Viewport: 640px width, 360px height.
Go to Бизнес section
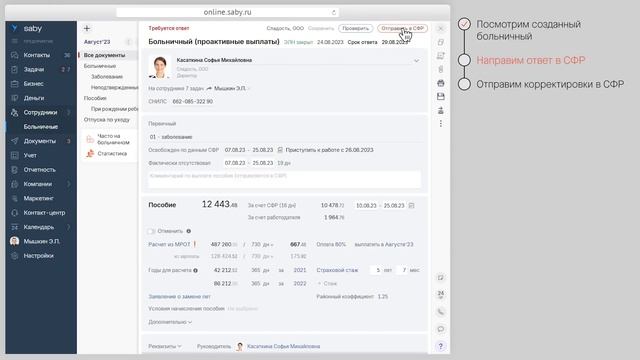[x=33, y=84]
